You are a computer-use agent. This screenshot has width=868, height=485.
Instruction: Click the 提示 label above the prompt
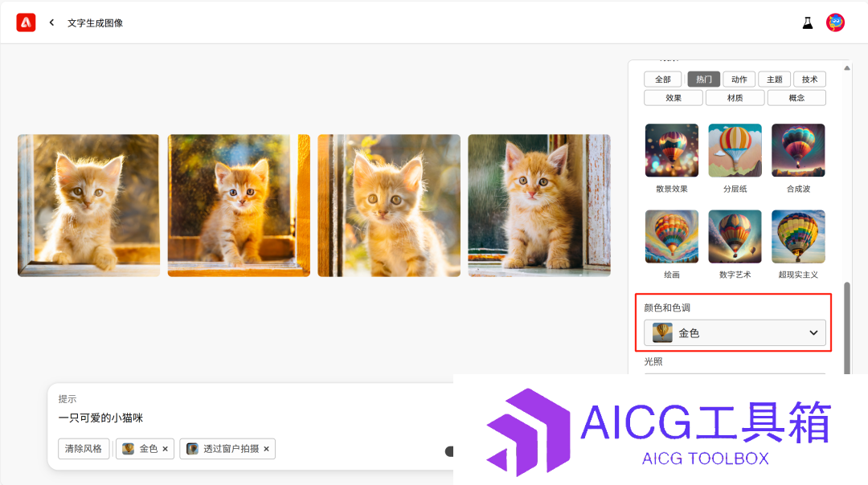coord(68,399)
